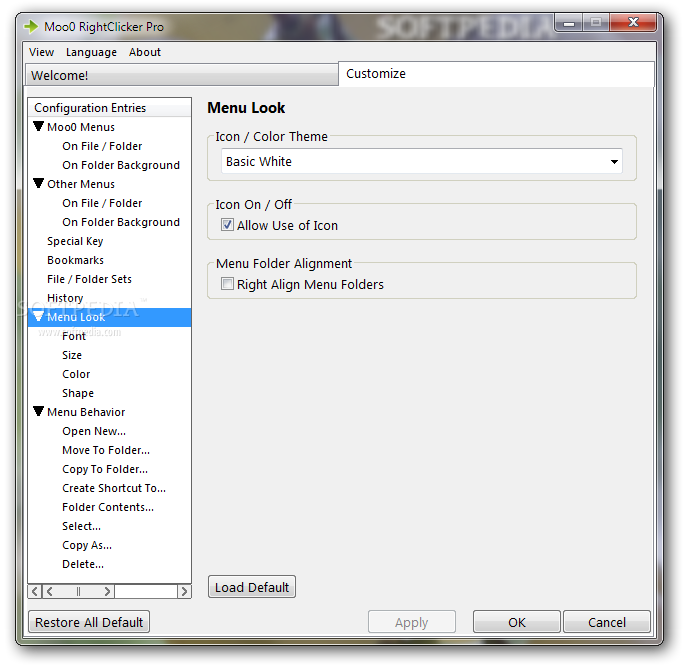Click the Cancel button
The width and height of the screenshot is (684, 666).
click(x=607, y=622)
